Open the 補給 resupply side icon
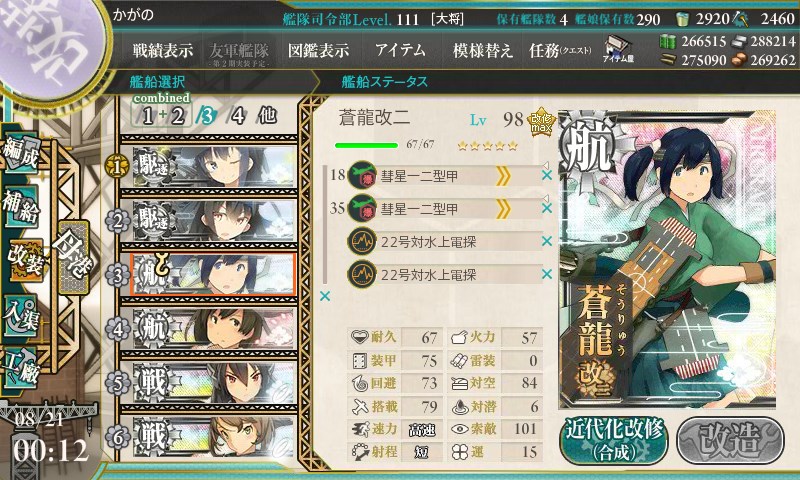 point(21,206)
